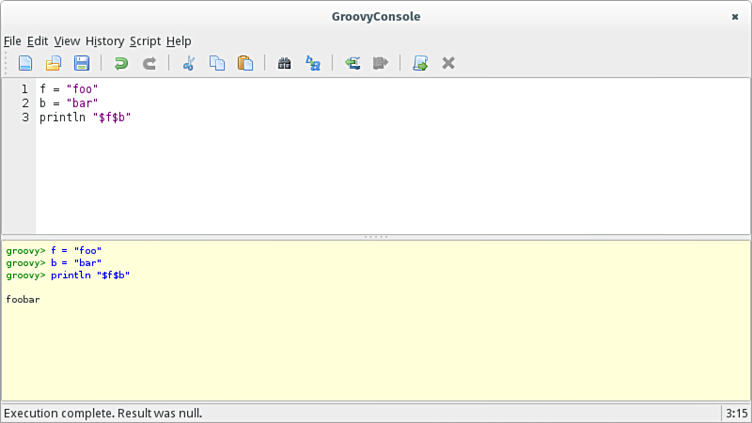Open the History menu
The width and height of the screenshot is (752, 423).
pyautogui.click(x=105, y=41)
